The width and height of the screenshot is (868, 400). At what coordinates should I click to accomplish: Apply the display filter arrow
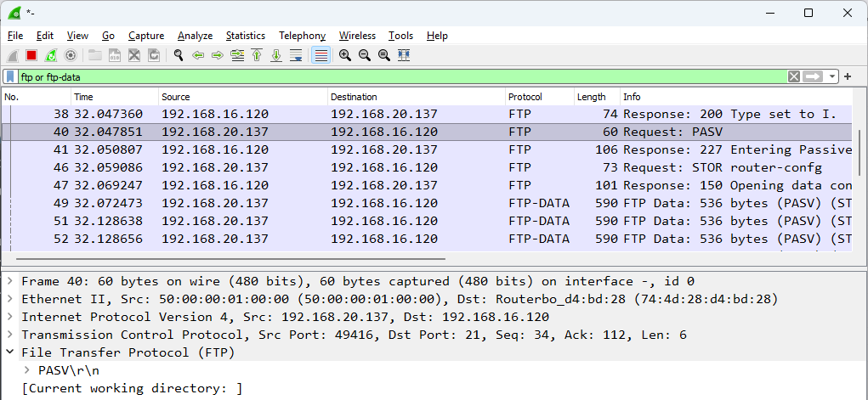click(813, 77)
